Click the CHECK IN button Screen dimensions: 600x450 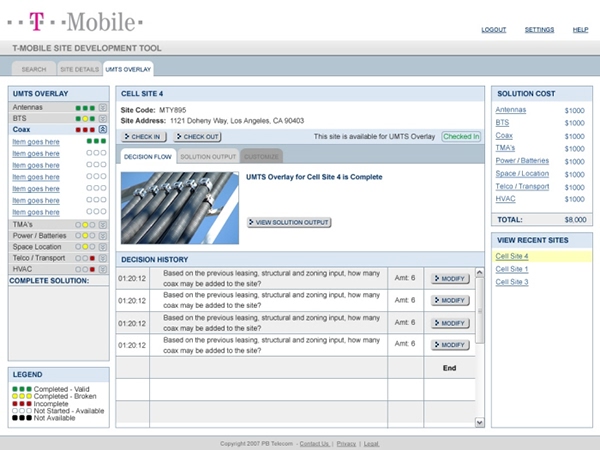144,137
